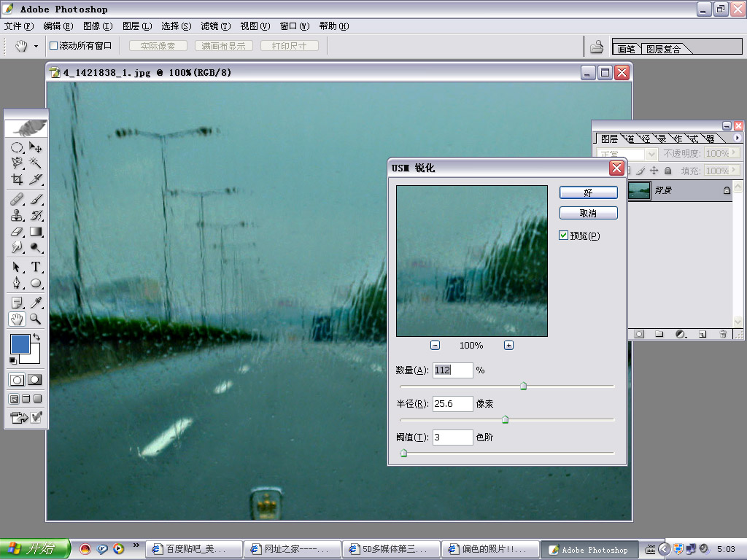Open the 开始 Start menu

(35, 549)
